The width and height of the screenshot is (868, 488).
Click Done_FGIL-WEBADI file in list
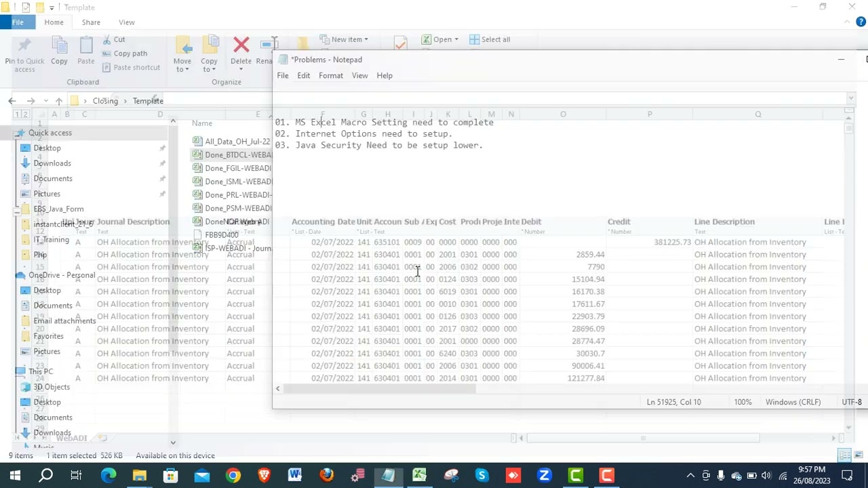pos(231,168)
